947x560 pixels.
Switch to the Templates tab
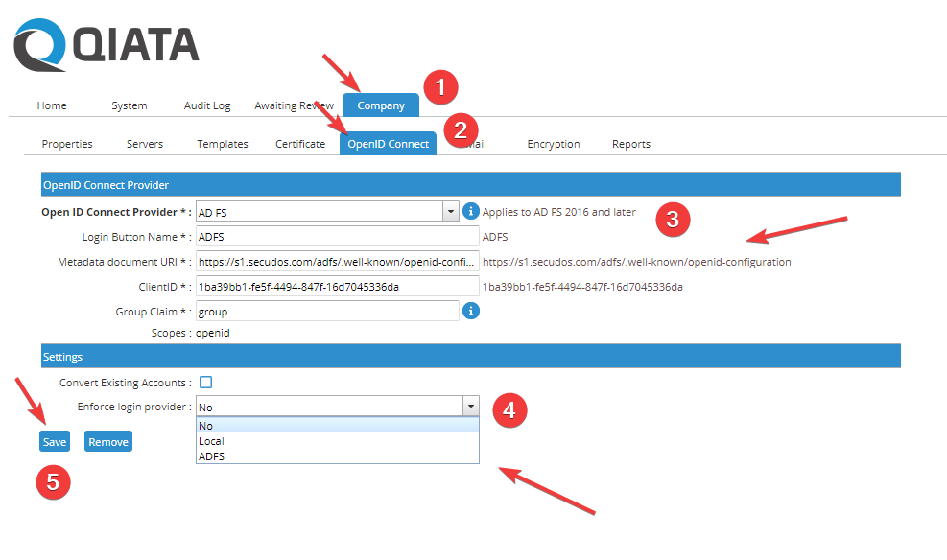pos(222,143)
